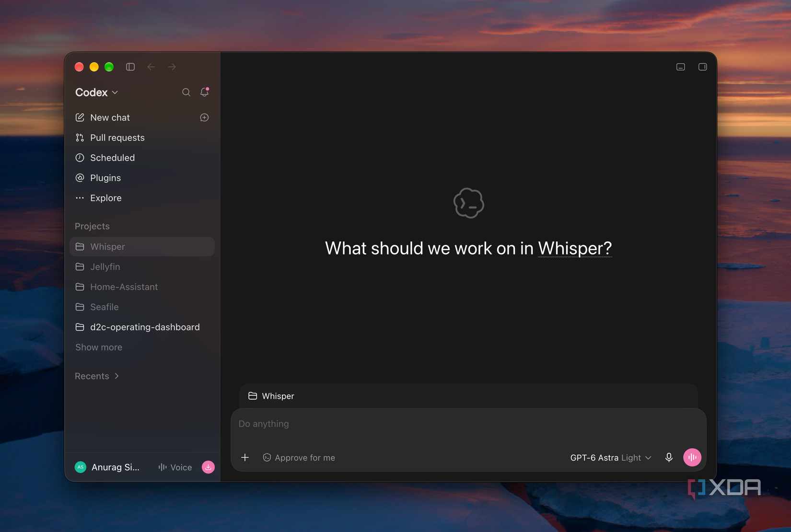Open the Codex dropdown menu
Viewport: 791px width, 532px height.
97,93
